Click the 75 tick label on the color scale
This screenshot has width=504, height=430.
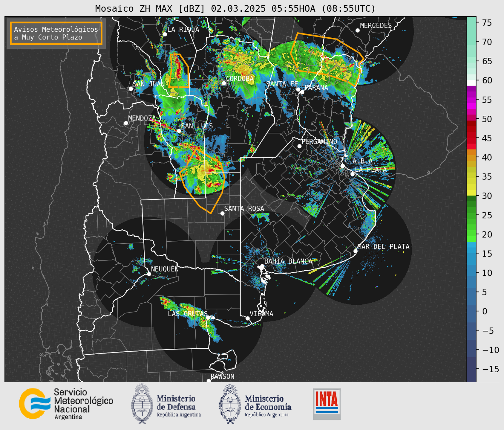(x=487, y=22)
